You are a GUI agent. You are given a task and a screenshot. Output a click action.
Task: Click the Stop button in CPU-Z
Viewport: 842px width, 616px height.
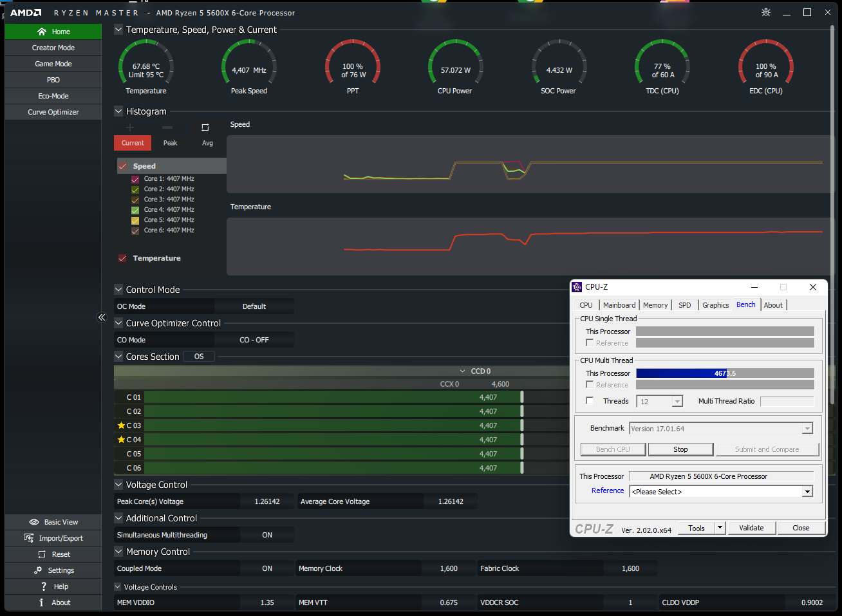[x=680, y=449]
